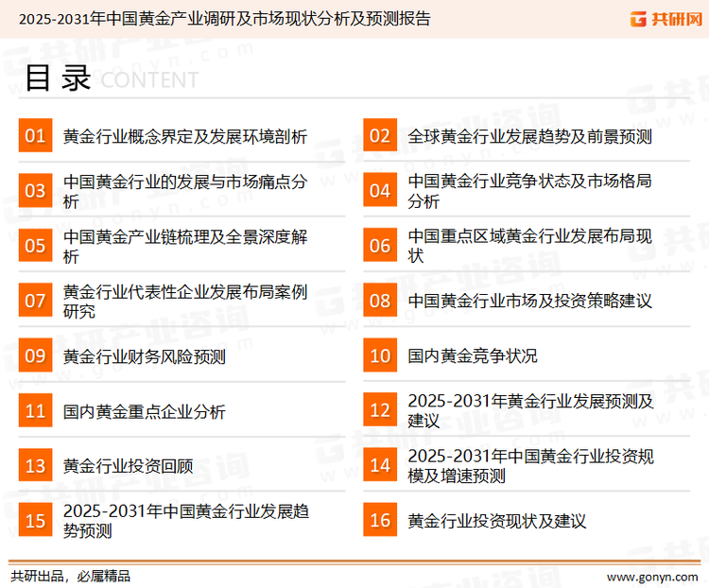Viewport: 709px width, 588px height.
Task: Go to chapter 国内黄金竞争状况
Action: pyautogui.click(x=473, y=356)
